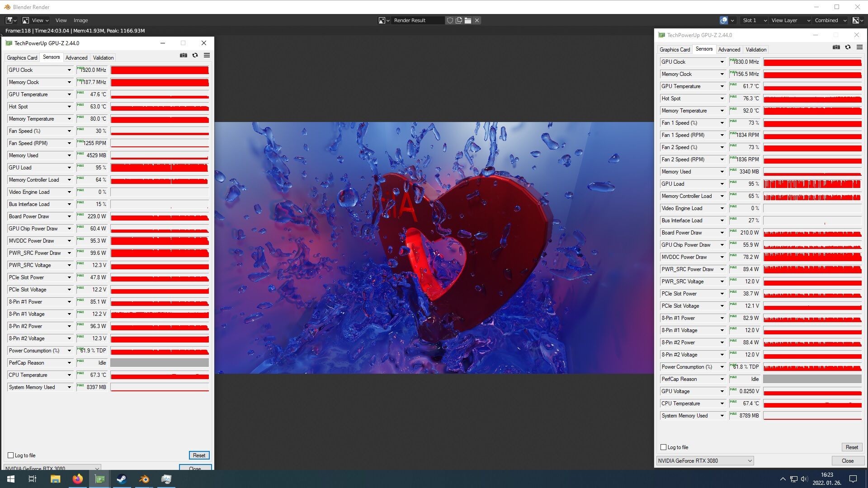Open the Image menu in Blender header
This screenshot has width=868, height=488.
[80, 20]
